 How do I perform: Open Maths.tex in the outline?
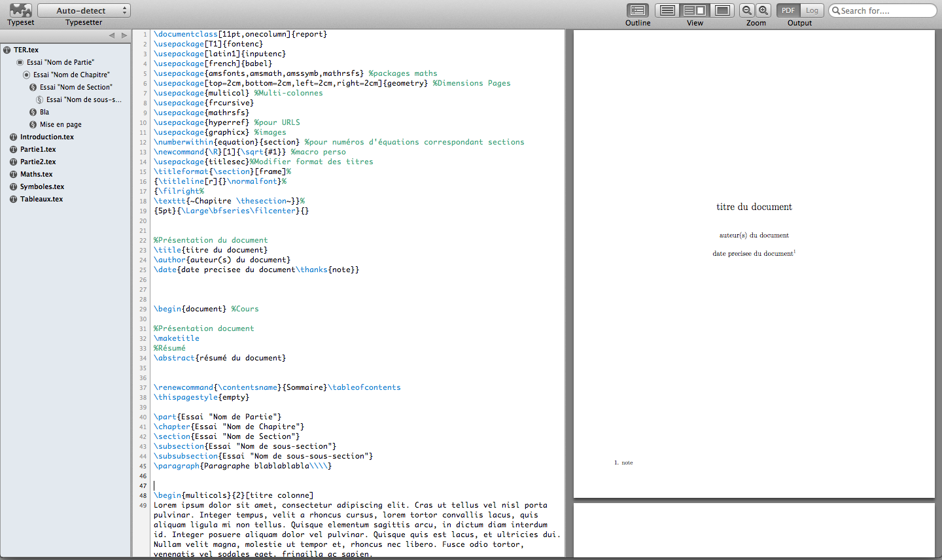(36, 174)
